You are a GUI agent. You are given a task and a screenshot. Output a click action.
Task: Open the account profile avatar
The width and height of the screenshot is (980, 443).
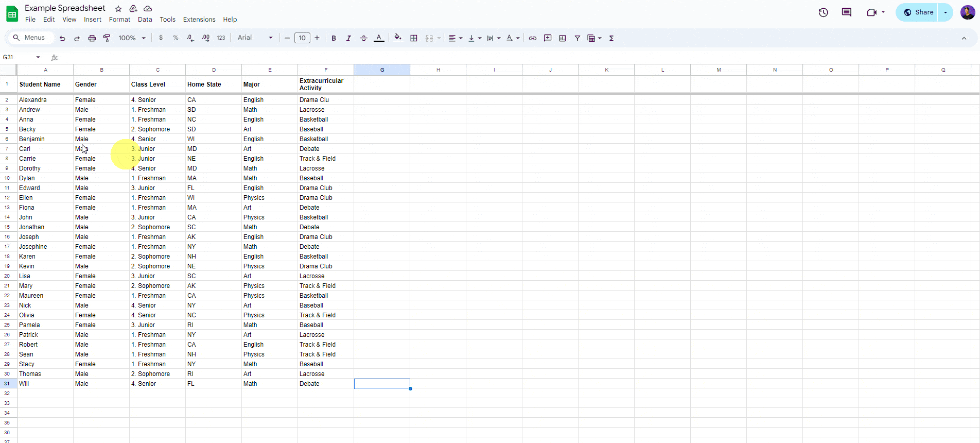(x=968, y=12)
